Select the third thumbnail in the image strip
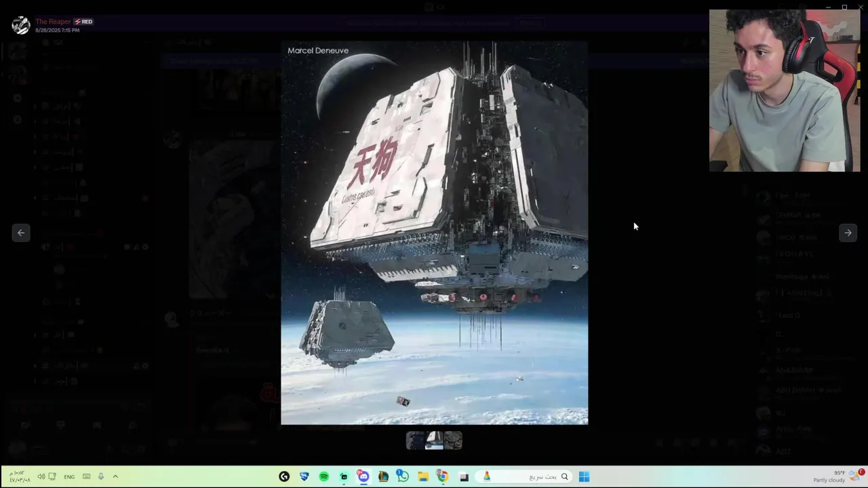The image size is (868, 488). (453, 441)
